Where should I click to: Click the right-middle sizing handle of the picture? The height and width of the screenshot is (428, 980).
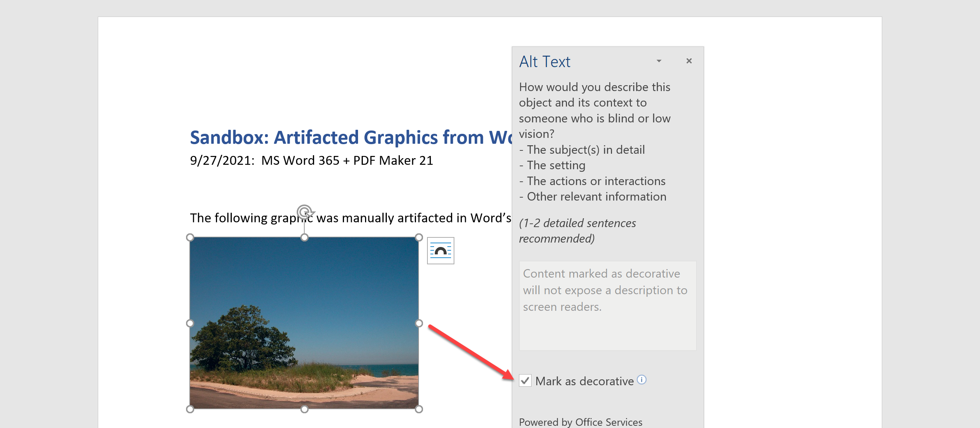tap(419, 323)
